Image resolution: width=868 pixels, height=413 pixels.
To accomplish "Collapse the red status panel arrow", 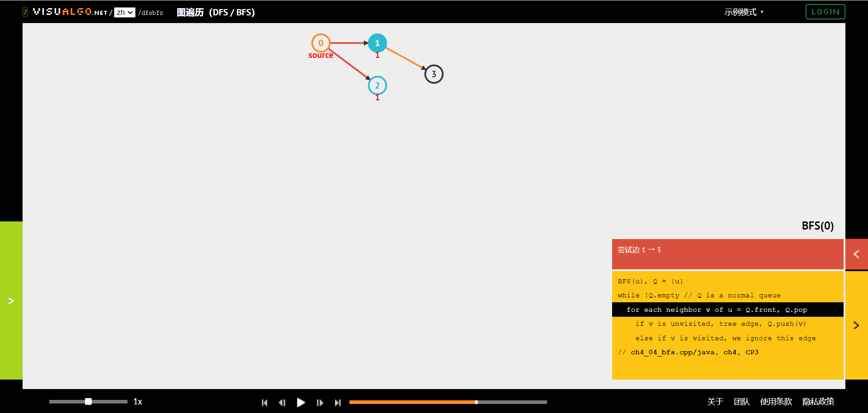I will click(x=856, y=254).
